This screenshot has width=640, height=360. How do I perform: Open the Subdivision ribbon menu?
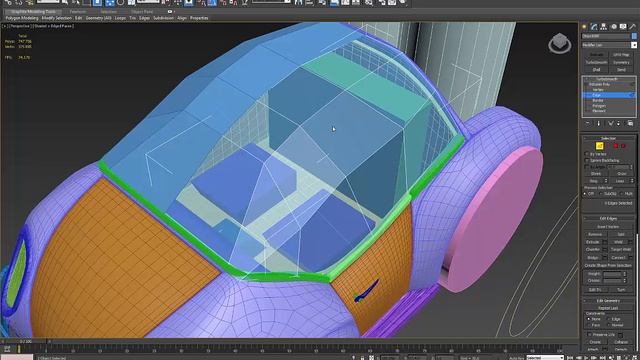coord(163,18)
